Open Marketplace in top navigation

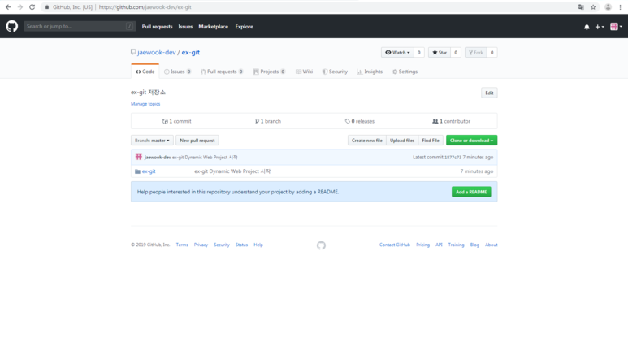click(x=214, y=27)
